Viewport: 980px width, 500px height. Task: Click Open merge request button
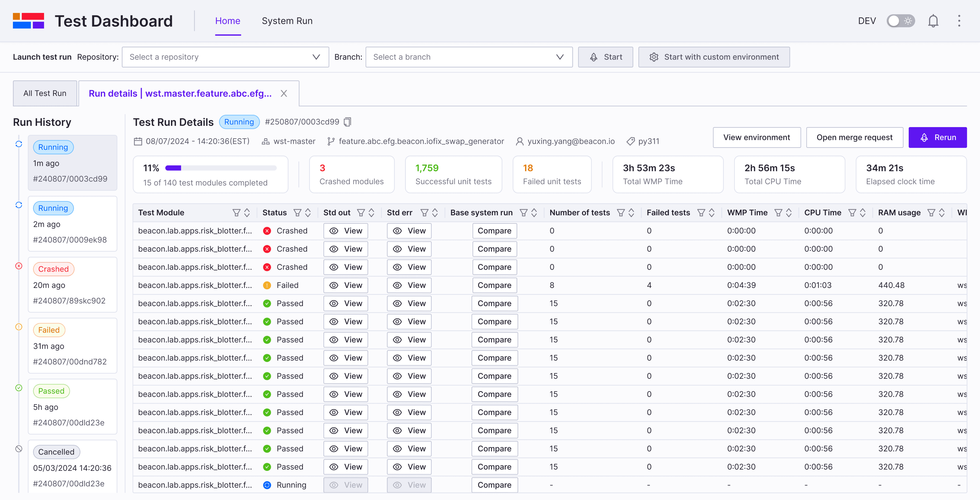pyautogui.click(x=854, y=137)
